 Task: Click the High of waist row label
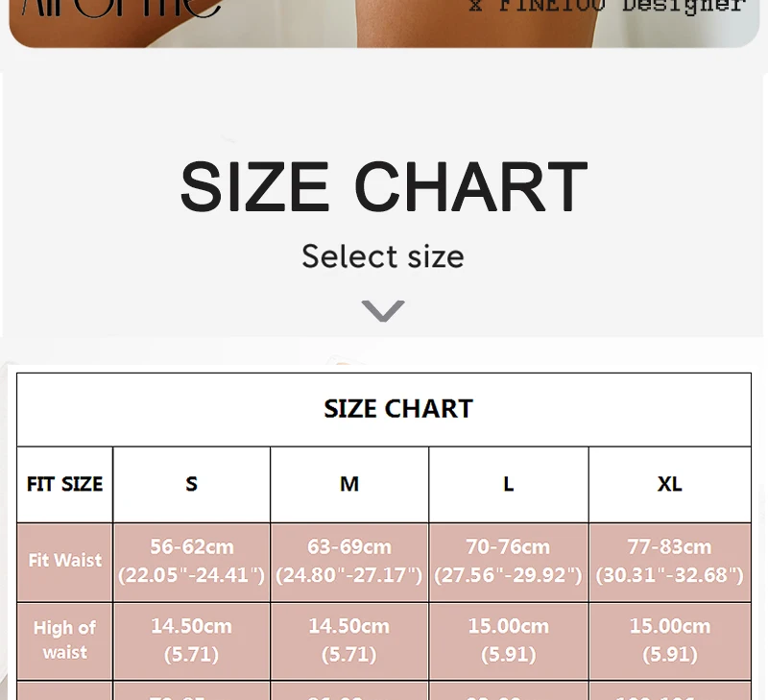[64, 640]
